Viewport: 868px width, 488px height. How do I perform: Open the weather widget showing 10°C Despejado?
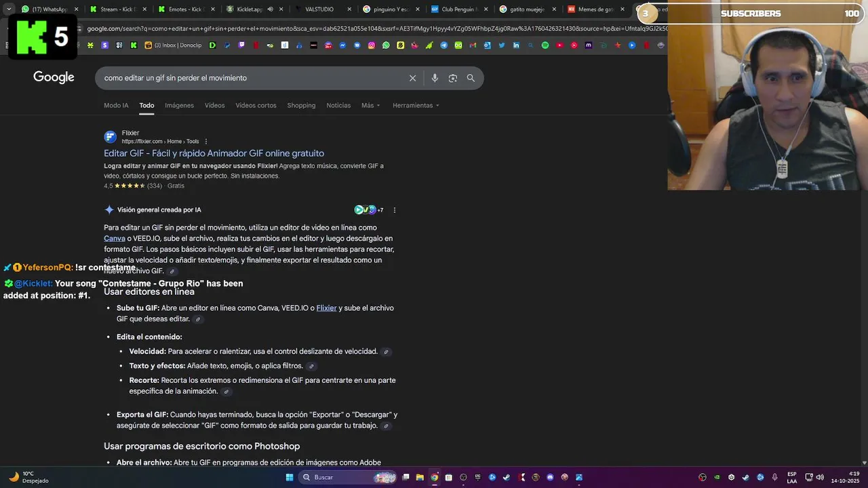(x=28, y=477)
